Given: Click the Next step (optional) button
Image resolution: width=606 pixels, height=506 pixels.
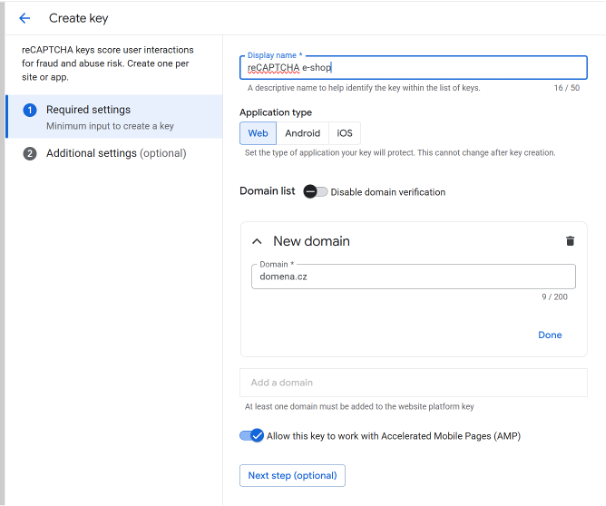Looking at the screenshot, I should pyautogui.click(x=292, y=475).
